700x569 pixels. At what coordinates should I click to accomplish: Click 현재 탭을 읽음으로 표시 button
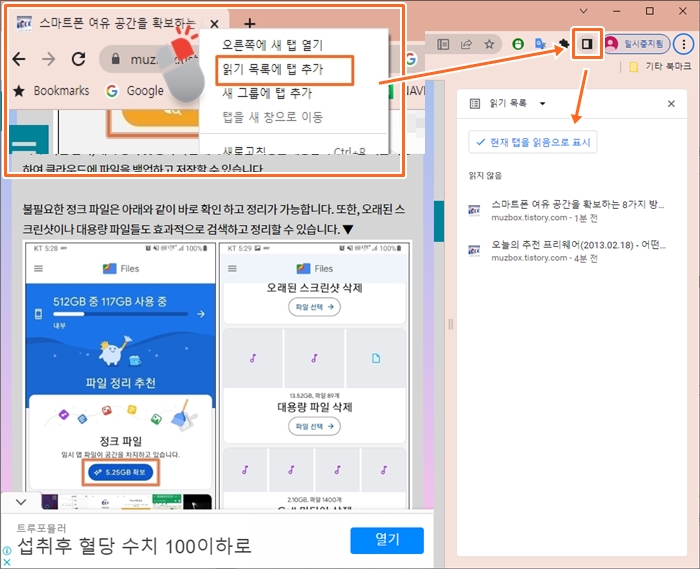[x=533, y=142]
